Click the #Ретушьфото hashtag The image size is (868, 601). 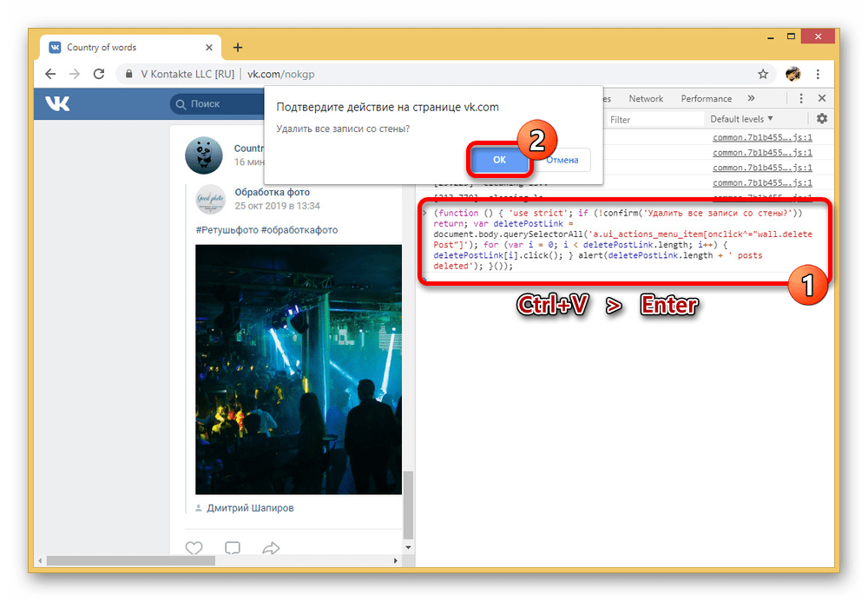coord(225,230)
